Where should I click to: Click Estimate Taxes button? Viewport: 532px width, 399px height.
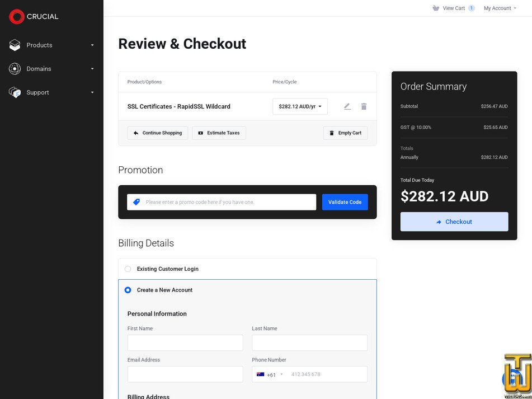219,133
